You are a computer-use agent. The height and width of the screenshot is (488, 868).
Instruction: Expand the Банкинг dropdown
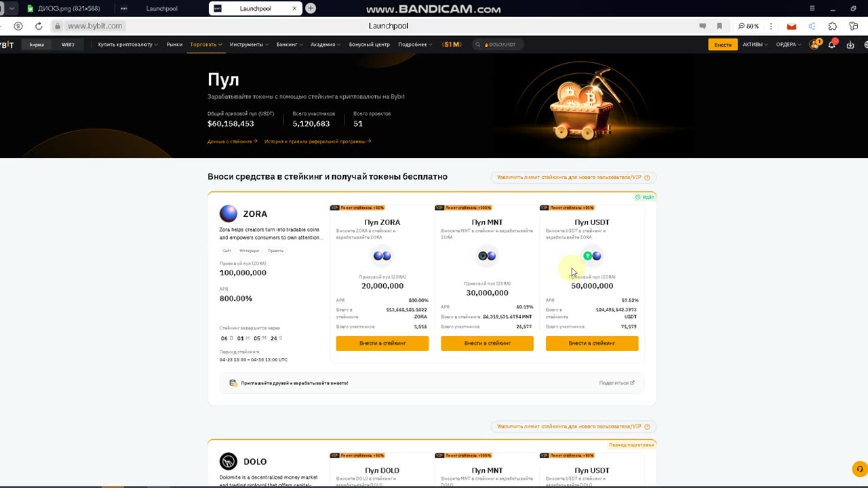(290, 45)
